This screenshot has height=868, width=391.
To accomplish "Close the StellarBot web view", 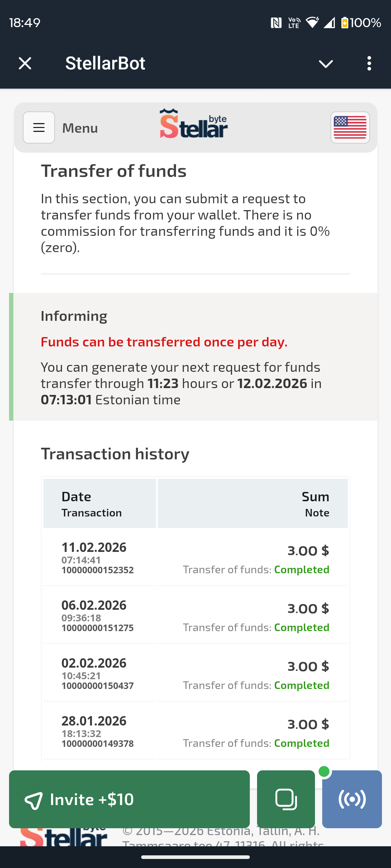I will pos(25,63).
